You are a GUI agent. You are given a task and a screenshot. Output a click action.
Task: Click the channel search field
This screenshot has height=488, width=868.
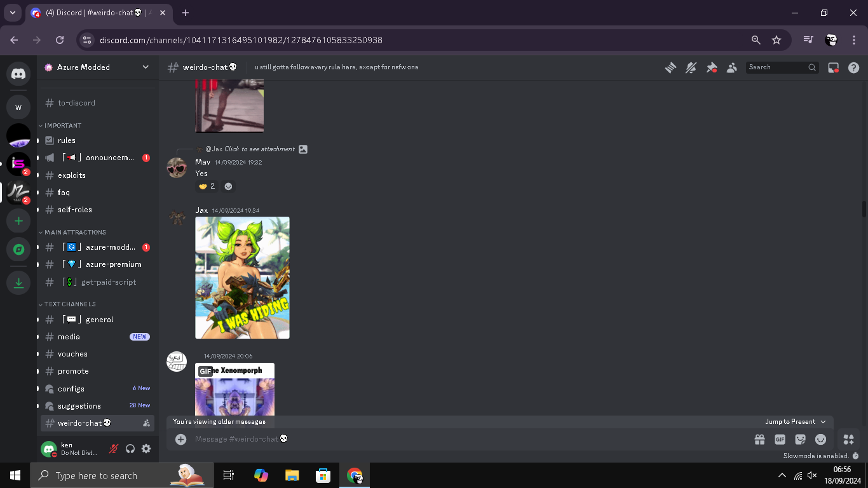click(782, 67)
